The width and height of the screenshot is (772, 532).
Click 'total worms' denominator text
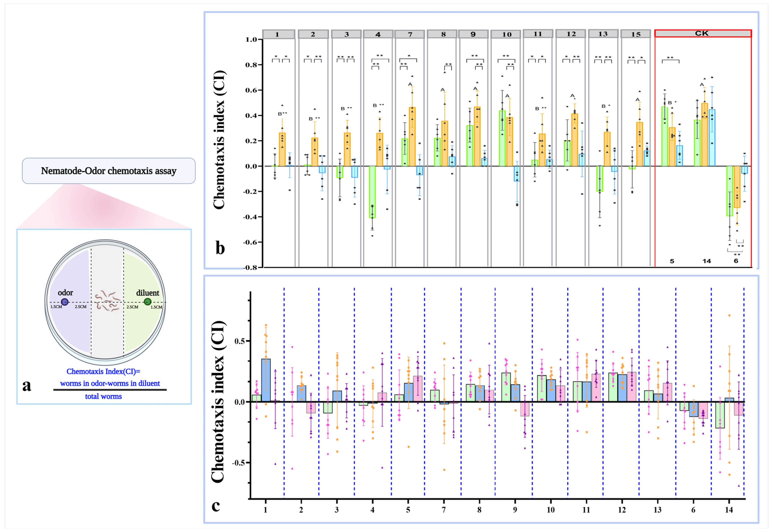103,396
